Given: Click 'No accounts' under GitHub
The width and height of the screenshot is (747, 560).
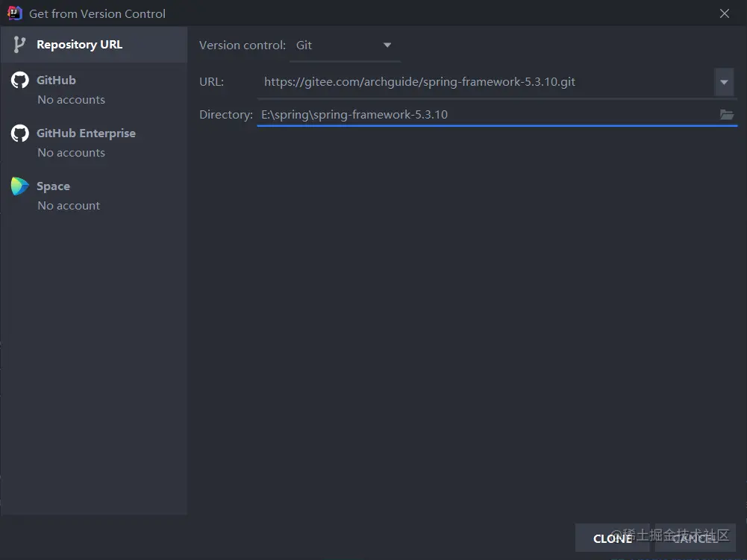Looking at the screenshot, I should click(72, 100).
